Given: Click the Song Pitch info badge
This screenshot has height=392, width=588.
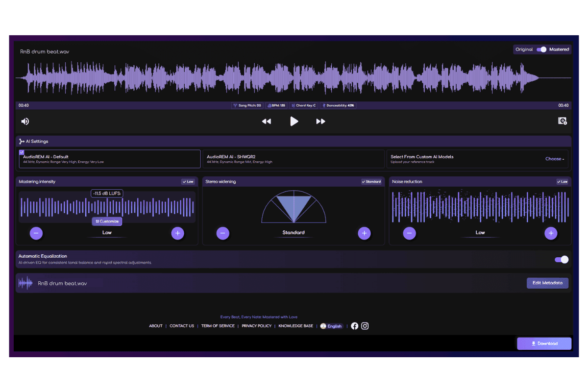Looking at the screenshot, I should coord(247,105).
